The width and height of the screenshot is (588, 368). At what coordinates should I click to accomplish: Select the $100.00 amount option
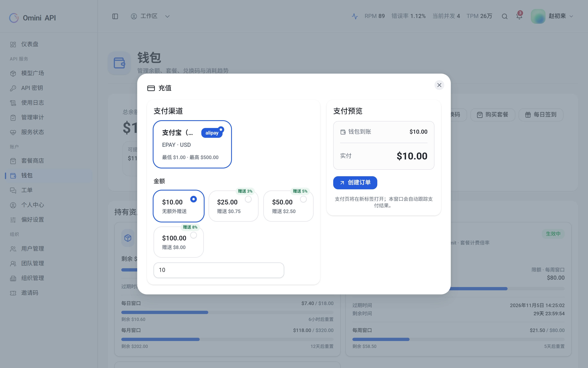pyautogui.click(x=179, y=242)
